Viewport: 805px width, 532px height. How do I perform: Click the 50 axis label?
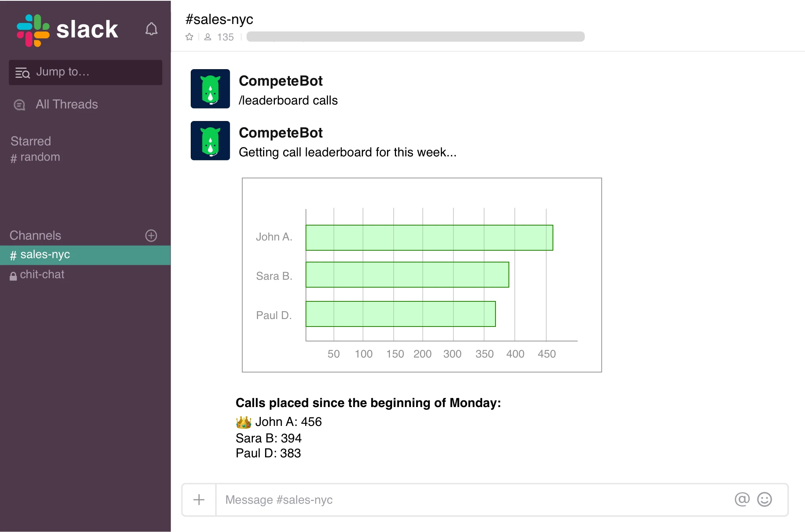click(x=333, y=354)
